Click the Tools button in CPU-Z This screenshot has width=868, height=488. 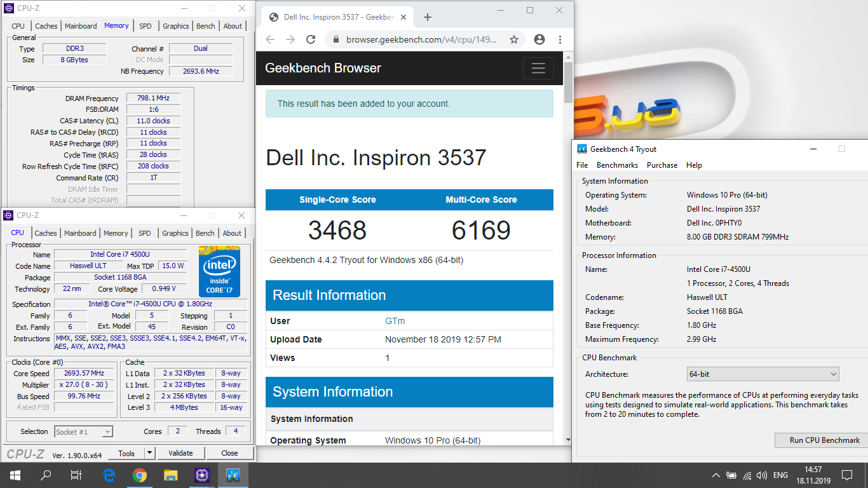[126, 453]
